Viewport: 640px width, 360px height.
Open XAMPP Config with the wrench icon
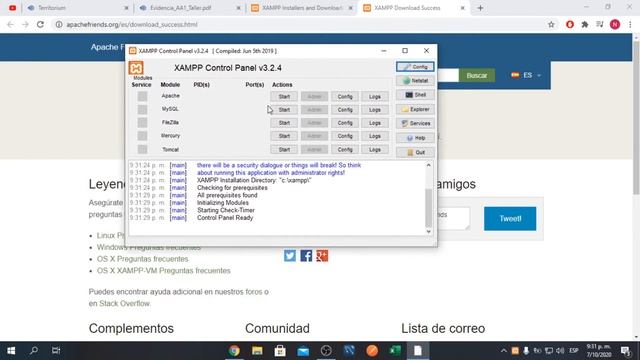tap(415, 67)
